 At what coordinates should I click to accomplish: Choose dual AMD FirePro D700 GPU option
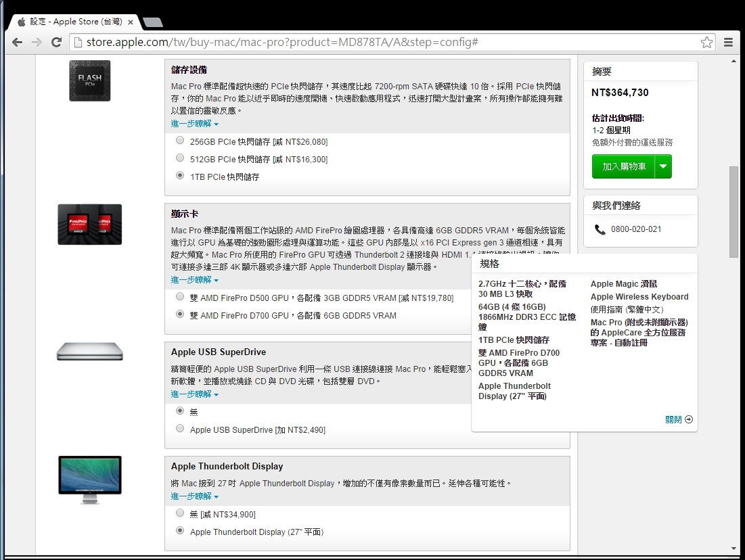180,314
